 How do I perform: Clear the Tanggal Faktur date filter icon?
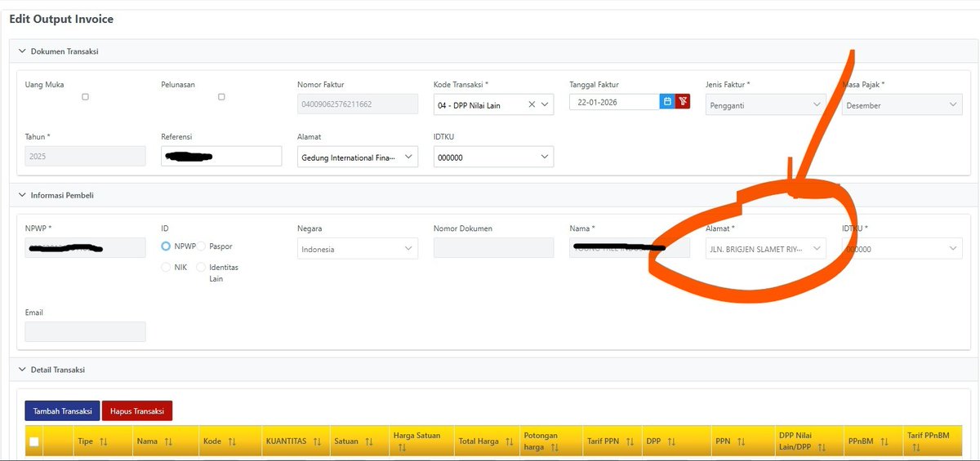pyautogui.click(x=683, y=102)
